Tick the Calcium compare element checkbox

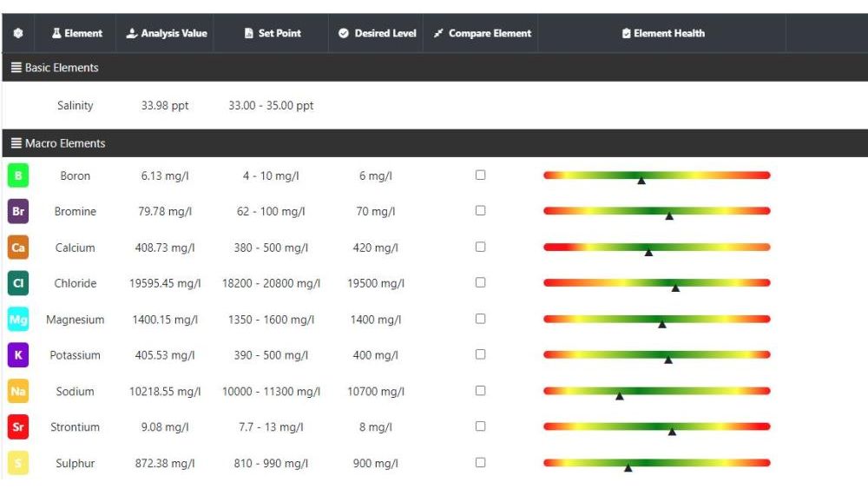pyautogui.click(x=481, y=248)
